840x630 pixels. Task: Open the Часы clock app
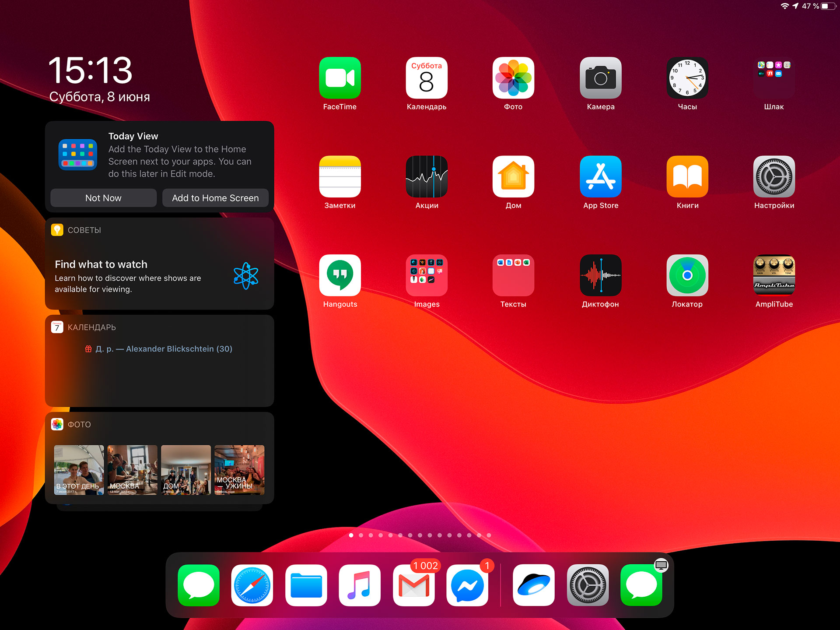[687, 78]
